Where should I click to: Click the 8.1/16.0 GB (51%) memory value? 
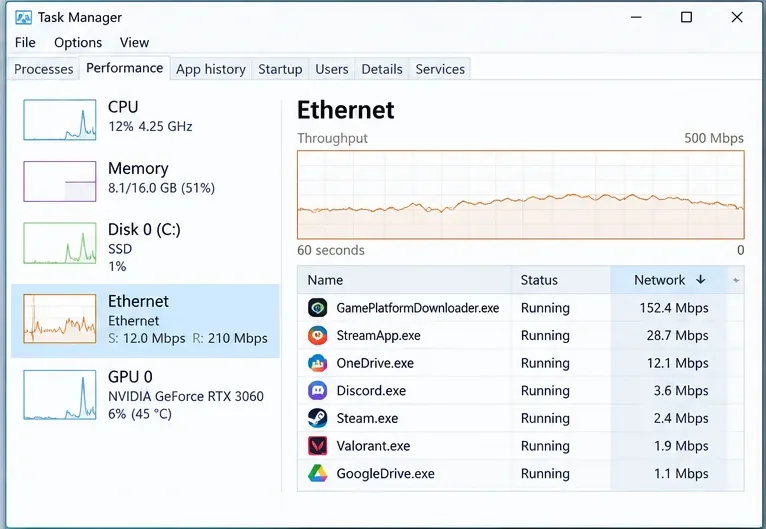pos(162,188)
